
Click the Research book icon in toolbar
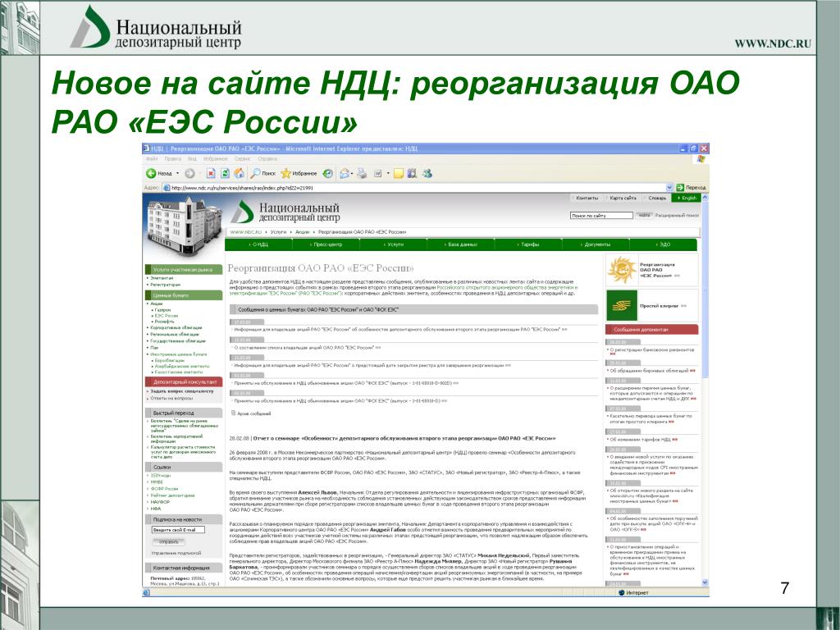click(412, 173)
